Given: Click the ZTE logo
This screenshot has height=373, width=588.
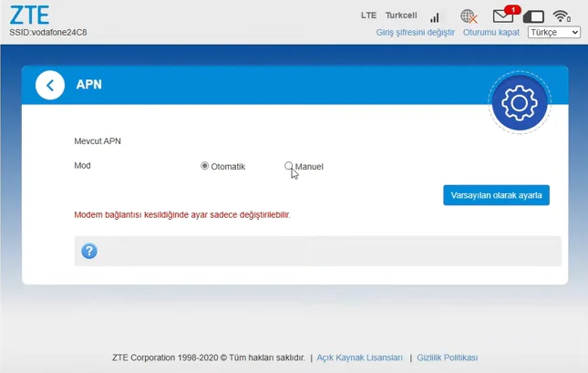Looking at the screenshot, I should click(29, 15).
